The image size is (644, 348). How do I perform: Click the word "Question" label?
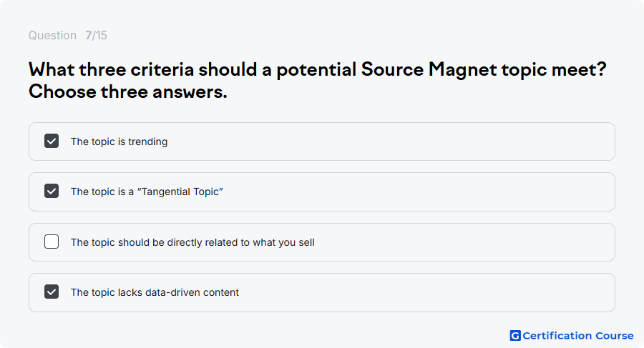click(x=52, y=35)
